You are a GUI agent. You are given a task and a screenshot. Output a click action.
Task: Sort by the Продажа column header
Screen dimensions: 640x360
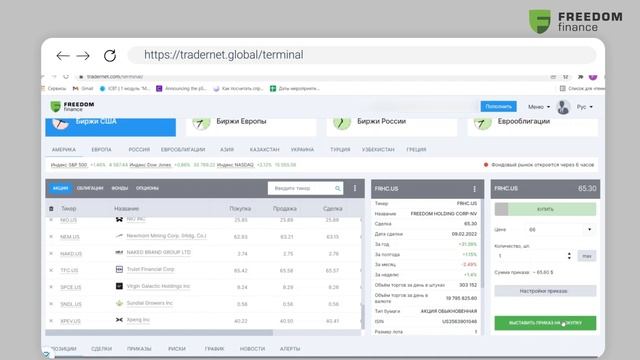pos(284,209)
